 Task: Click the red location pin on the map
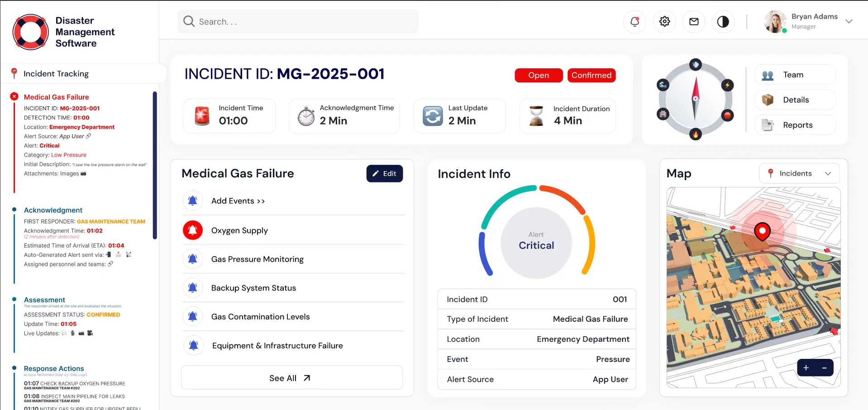(762, 232)
